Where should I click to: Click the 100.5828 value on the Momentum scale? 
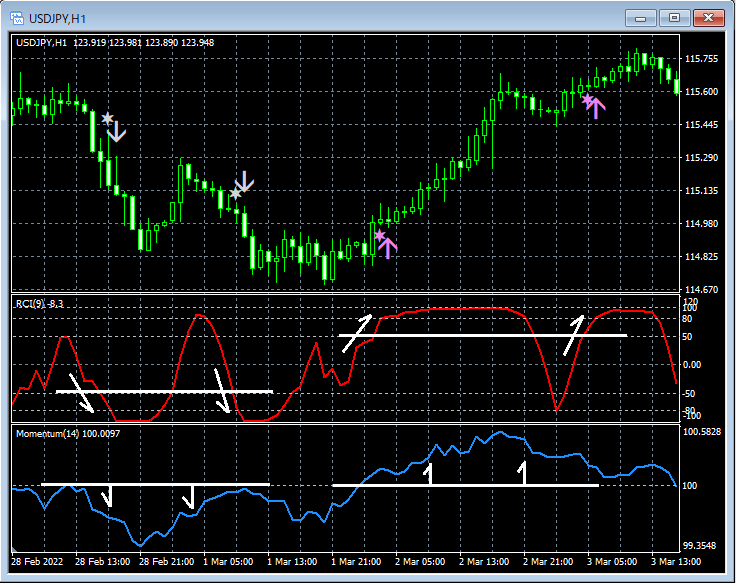click(x=702, y=432)
